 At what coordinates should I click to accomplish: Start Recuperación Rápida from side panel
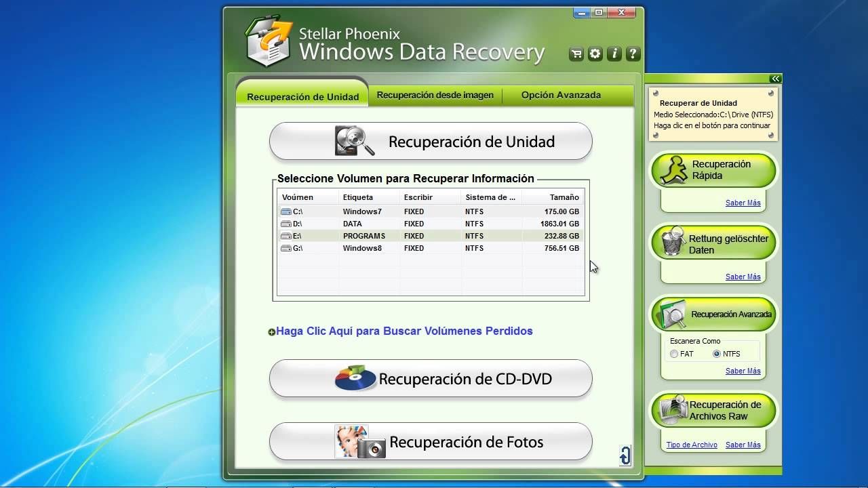713,170
